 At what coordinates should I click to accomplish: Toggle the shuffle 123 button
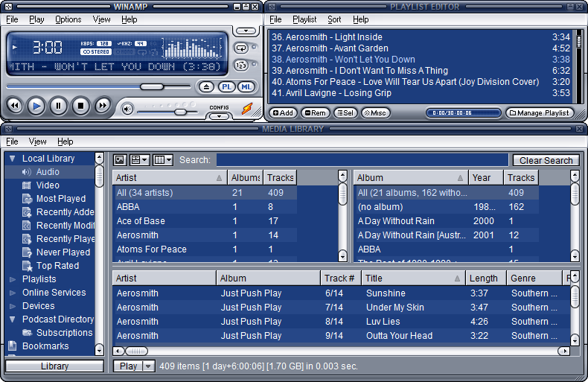pos(241,66)
